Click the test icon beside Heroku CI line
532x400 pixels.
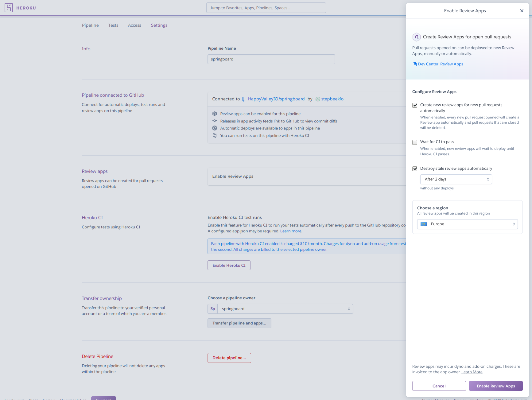[x=215, y=135]
